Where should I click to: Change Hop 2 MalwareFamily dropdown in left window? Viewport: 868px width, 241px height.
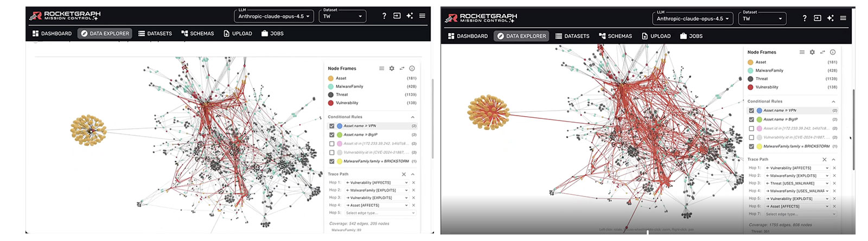[377, 191]
